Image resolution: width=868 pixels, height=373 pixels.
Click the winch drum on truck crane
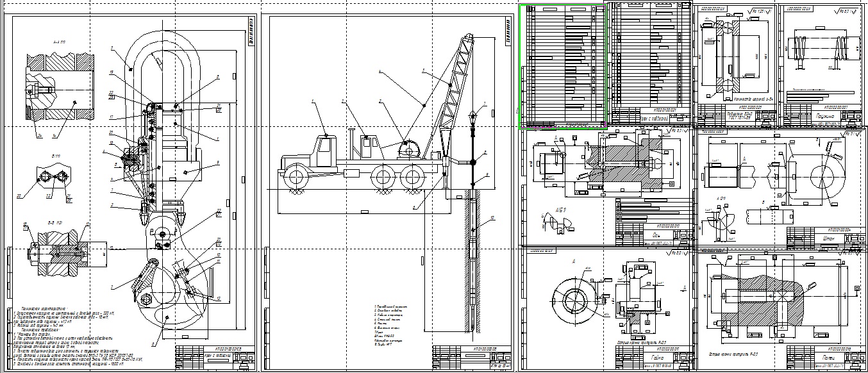[x=409, y=151]
